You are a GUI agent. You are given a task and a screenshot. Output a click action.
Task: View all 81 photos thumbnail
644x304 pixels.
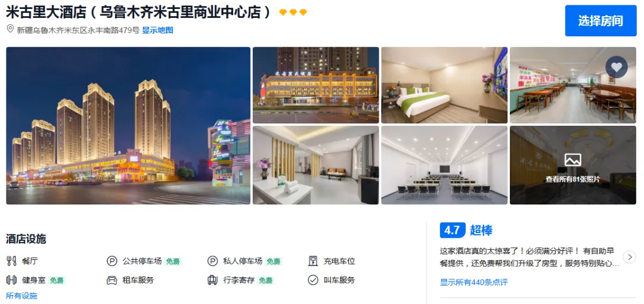572,165
